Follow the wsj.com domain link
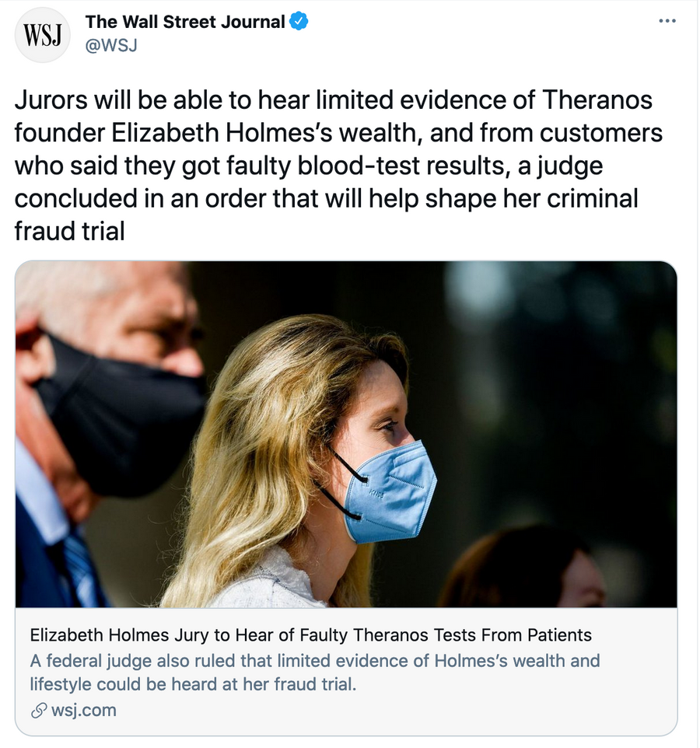 tap(83, 711)
